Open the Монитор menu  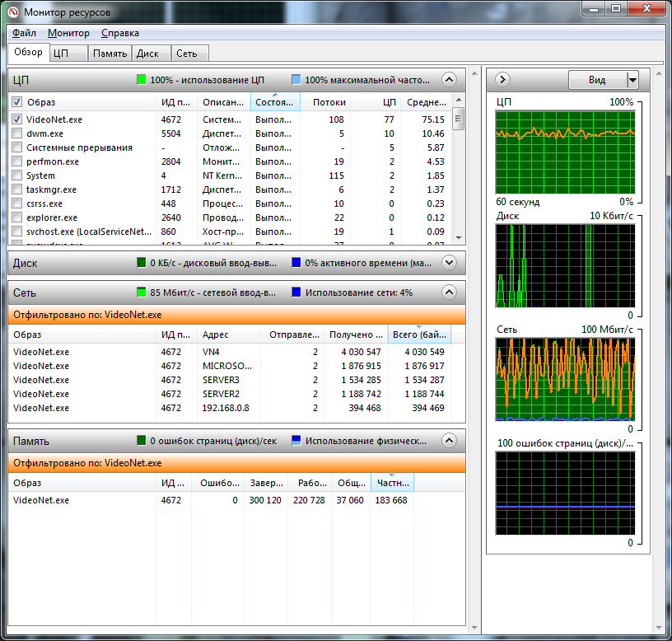tap(68, 33)
